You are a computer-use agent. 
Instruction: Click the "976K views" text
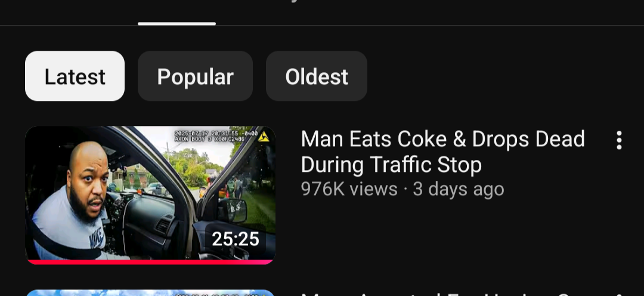[x=349, y=189]
